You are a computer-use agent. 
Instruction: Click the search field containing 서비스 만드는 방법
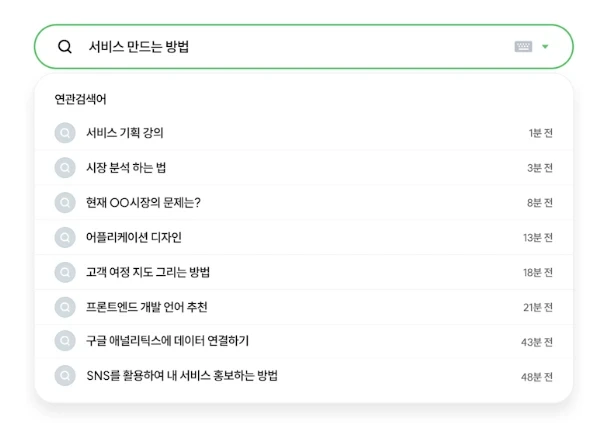[x=303, y=47]
